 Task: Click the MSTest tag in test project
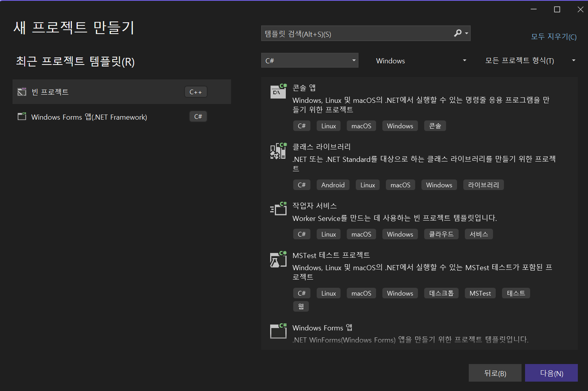(x=480, y=293)
